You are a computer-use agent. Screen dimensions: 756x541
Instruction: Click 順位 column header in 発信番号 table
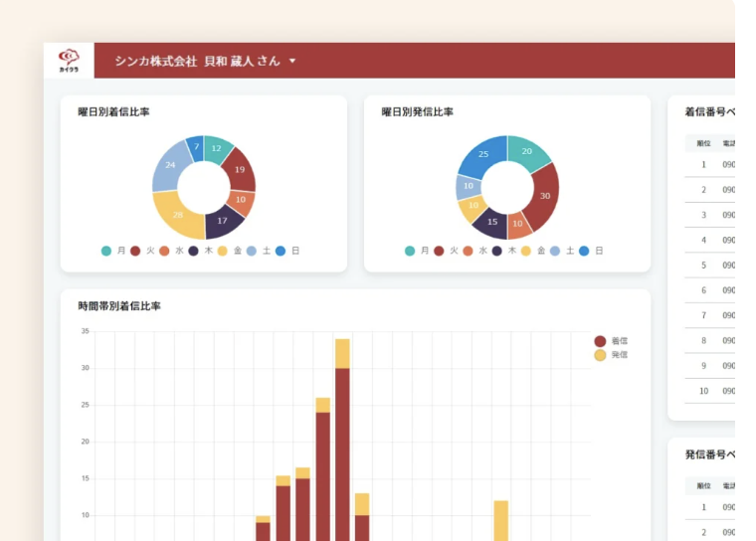pos(703,485)
